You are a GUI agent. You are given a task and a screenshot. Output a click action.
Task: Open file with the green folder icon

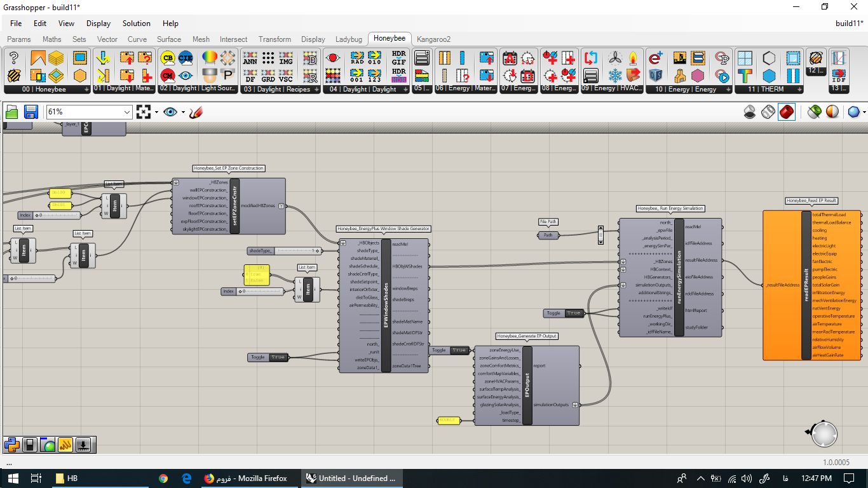pos(12,112)
